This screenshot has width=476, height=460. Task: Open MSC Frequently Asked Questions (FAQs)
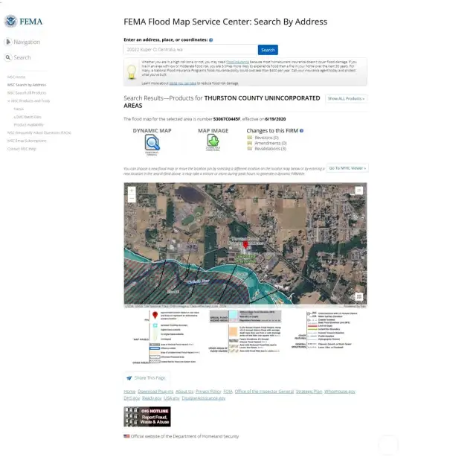pos(39,132)
